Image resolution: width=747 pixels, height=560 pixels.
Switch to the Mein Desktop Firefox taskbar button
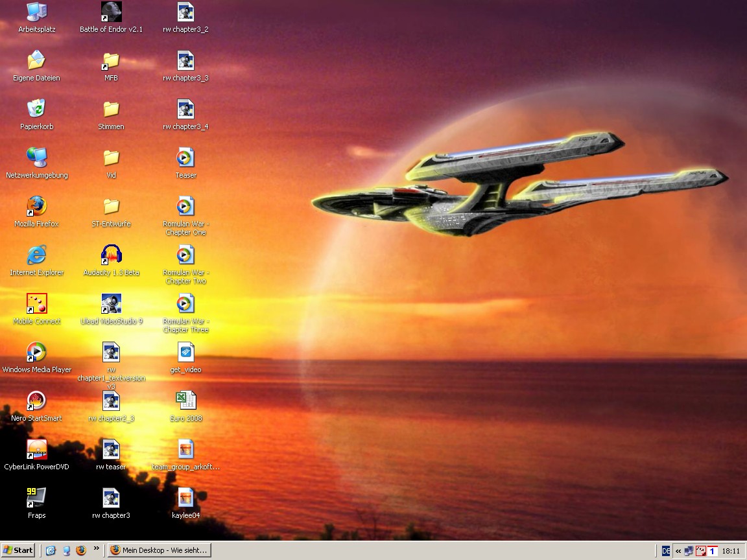[x=159, y=550]
